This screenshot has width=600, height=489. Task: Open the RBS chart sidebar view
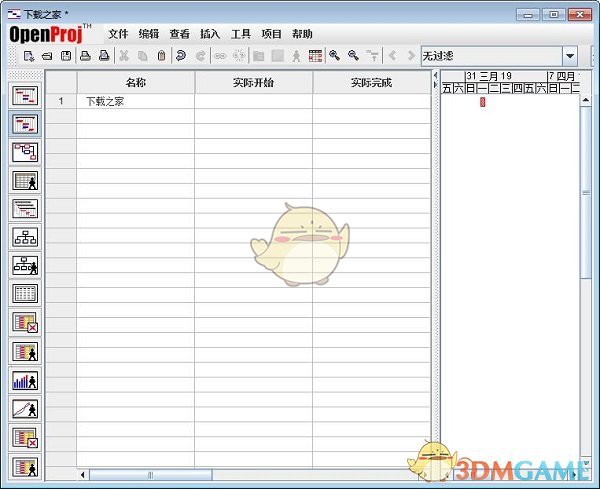point(25,266)
